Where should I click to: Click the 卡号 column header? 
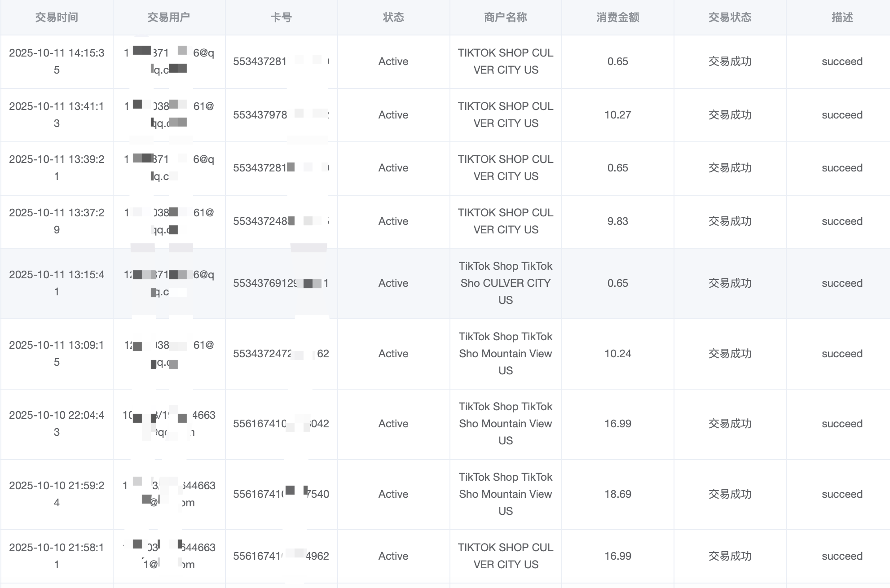point(281,18)
